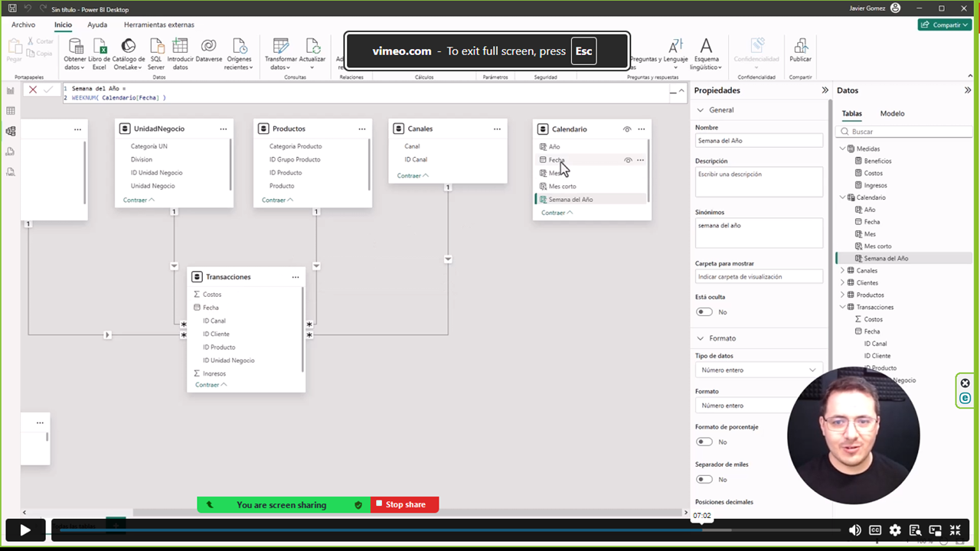Open video settings gear

tap(895, 530)
